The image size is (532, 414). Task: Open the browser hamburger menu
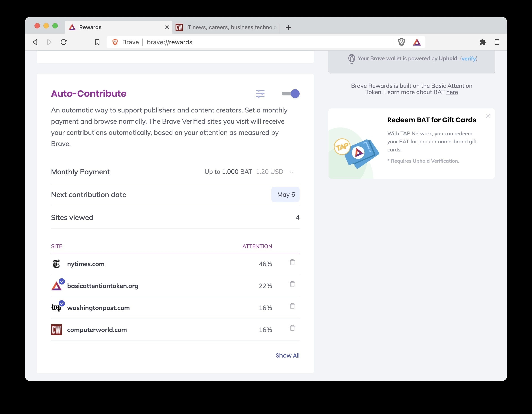[x=497, y=42]
